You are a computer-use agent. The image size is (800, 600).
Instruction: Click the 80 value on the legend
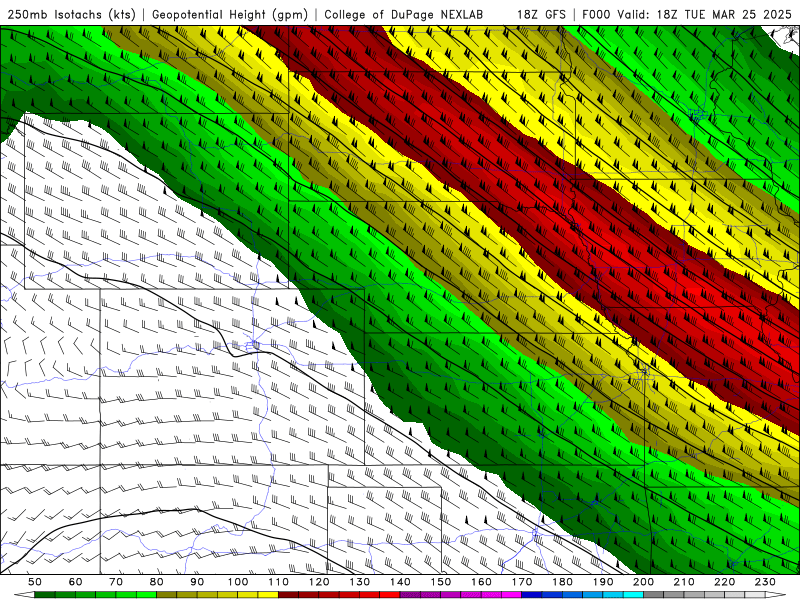point(157,582)
